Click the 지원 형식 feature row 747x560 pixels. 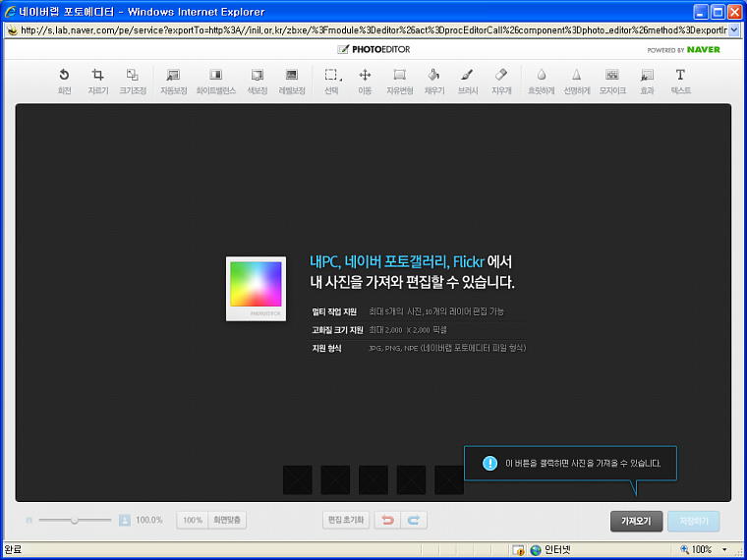pos(419,348)
